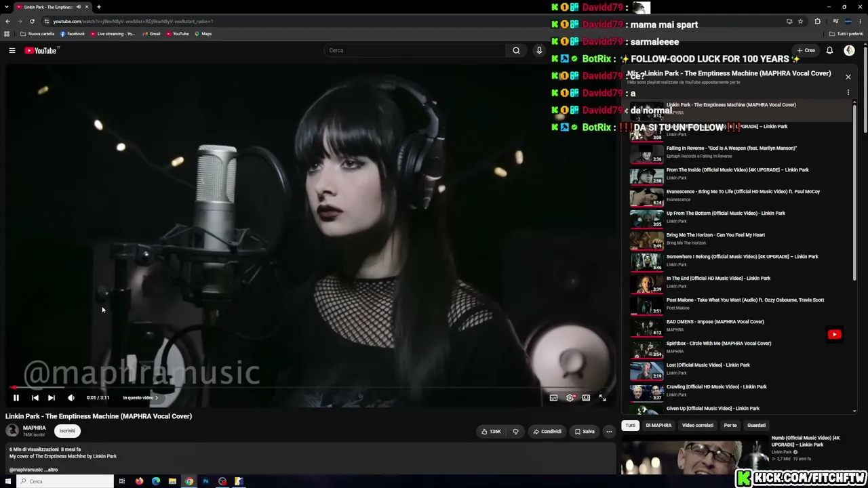Like the video with 136K likes
Viewport: 868px width, 488px height.
pos(492,432)
